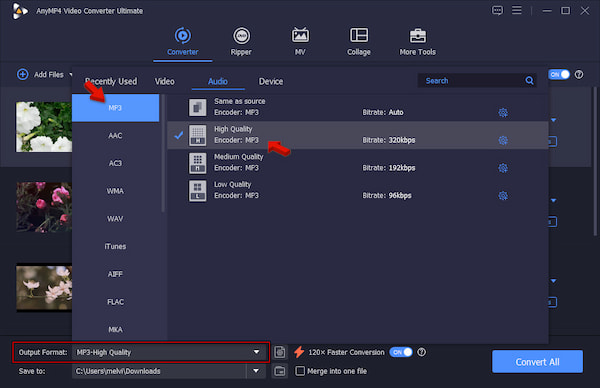The image size is (600, 388).
Task: Open settings gear for High Quality profile
Action: tap(503, 140)
